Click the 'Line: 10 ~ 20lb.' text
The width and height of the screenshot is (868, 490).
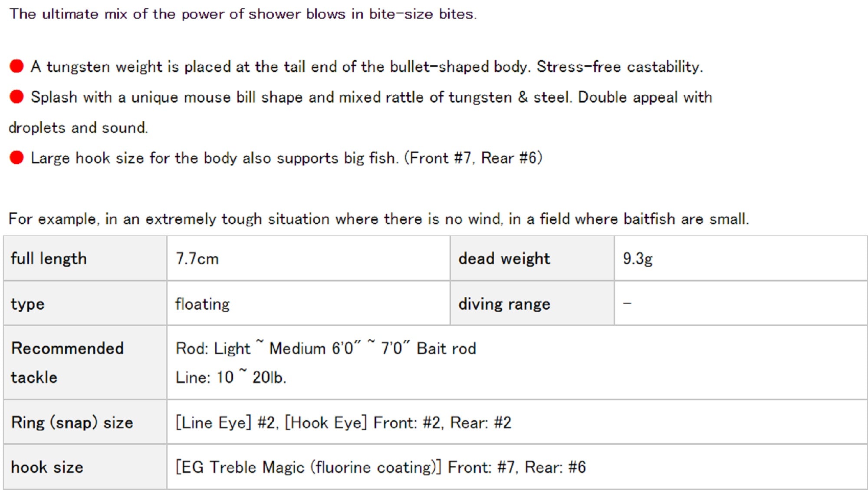click(x=231, y=377)
